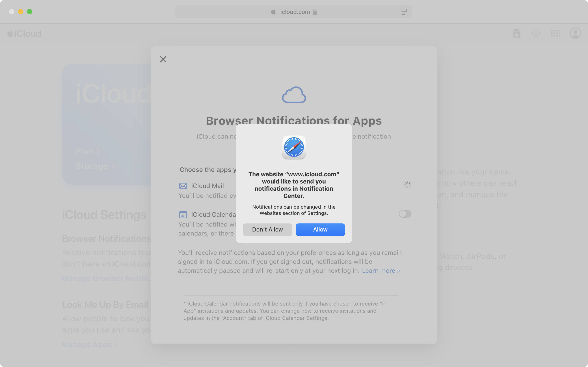Click the Look Me Up By Email heading
The height and width of the screenshot is (367, 588).
point(105,304)
